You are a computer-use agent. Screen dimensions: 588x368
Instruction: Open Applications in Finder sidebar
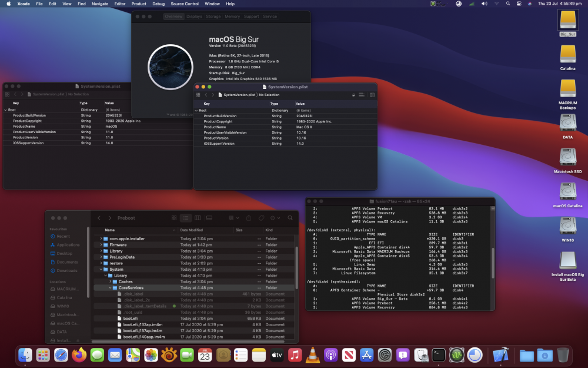68,245
